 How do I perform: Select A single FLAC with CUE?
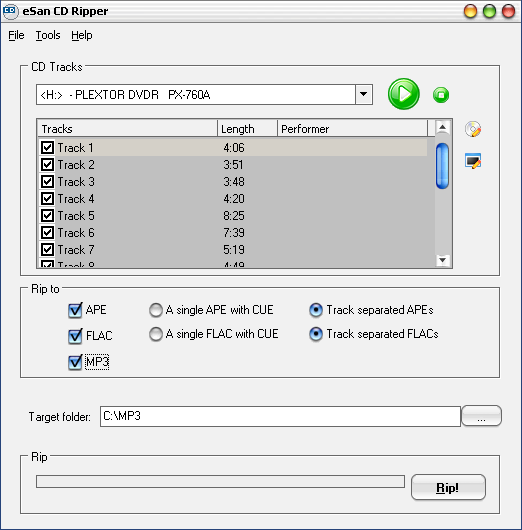tap(156, 334)
